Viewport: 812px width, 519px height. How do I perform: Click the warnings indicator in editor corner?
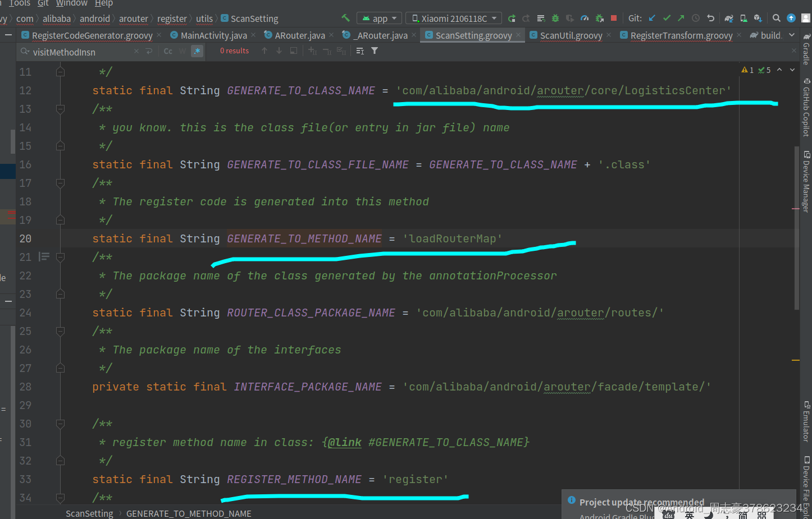pos(747,70)
